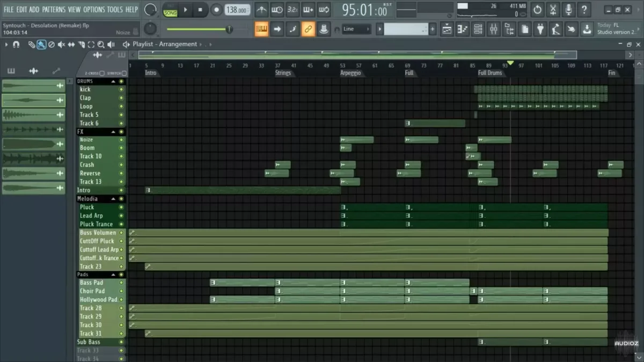Viewport: 644px width, 362px height.
Task: Open the FILE menu
Action: click(x=9, y=10)
